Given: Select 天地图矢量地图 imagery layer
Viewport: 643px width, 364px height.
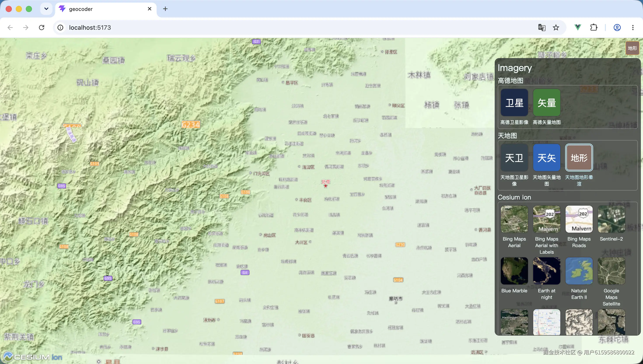Looking at the screenshot, I should pos(547,165).
